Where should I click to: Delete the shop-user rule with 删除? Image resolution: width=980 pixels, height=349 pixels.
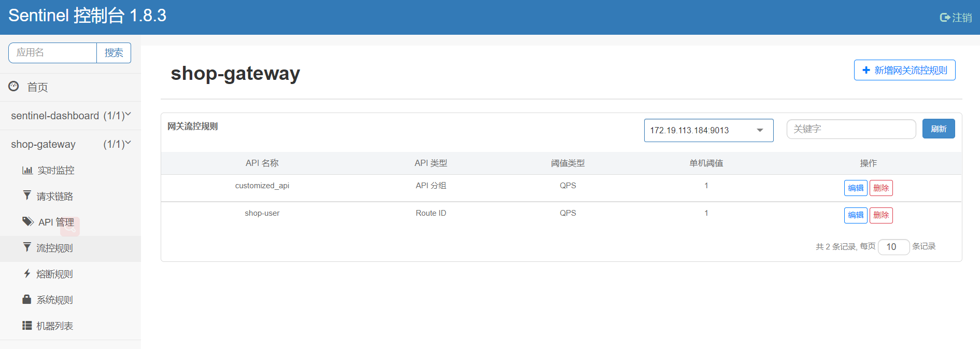881,215
